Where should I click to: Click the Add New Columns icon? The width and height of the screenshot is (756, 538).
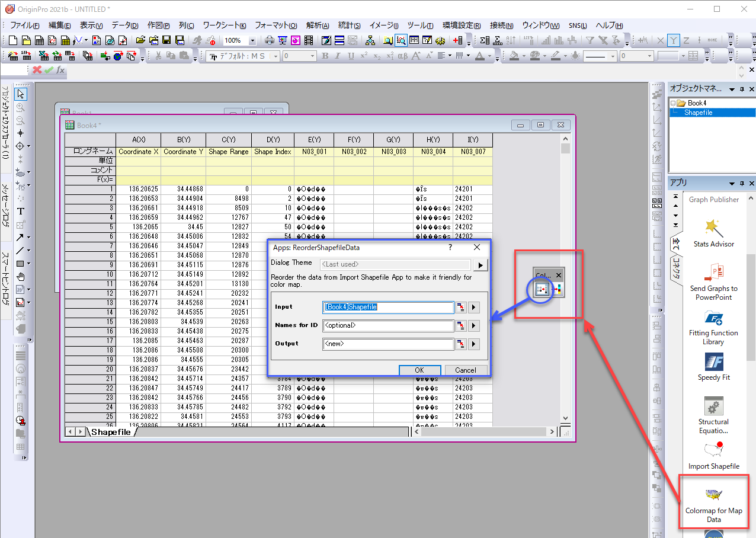point(457,40)
